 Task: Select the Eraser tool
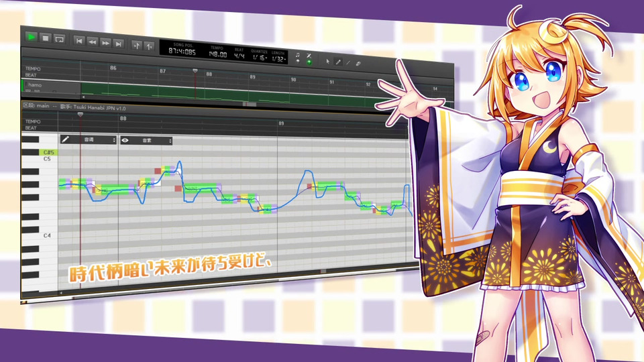358,64
